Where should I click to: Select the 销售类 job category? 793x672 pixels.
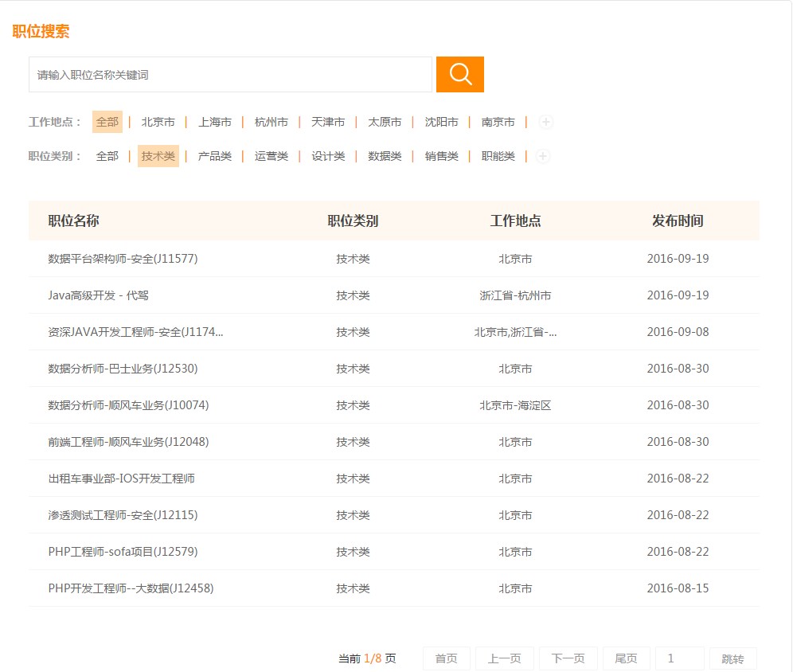441,156
